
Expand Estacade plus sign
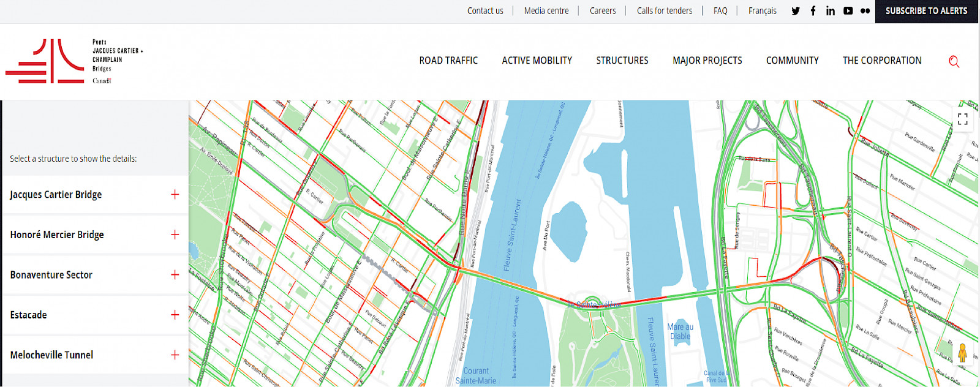coord(175,315)
